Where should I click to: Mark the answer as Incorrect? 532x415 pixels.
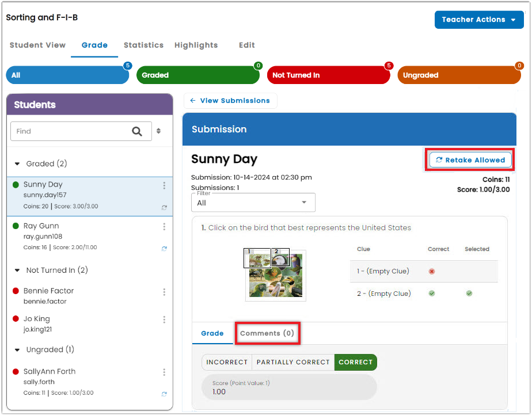(227, 362)
